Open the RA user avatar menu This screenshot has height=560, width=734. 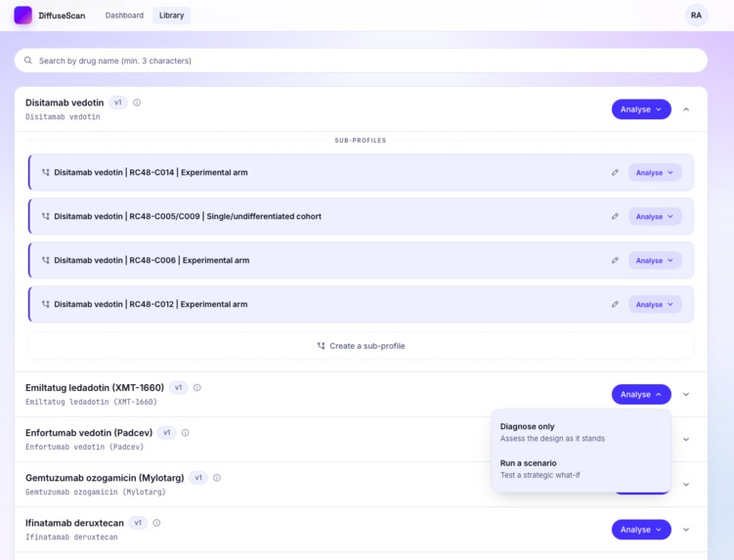tap(696, 15)
